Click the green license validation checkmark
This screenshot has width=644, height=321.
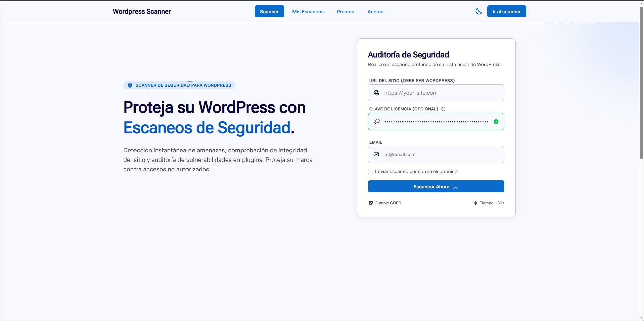coord(496,122)
